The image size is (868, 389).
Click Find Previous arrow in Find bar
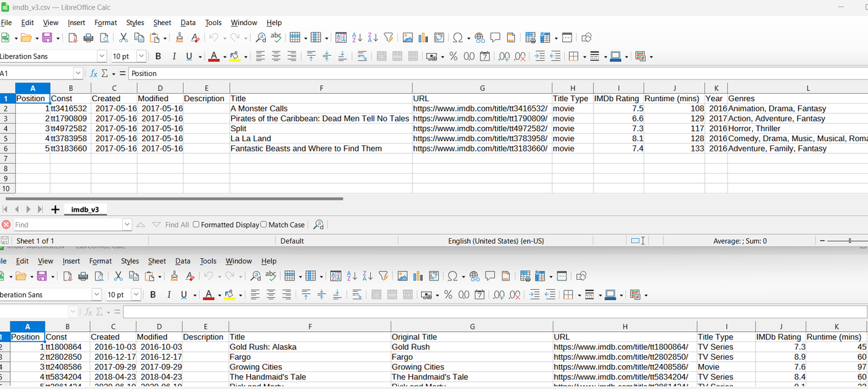tap(141, 225)
